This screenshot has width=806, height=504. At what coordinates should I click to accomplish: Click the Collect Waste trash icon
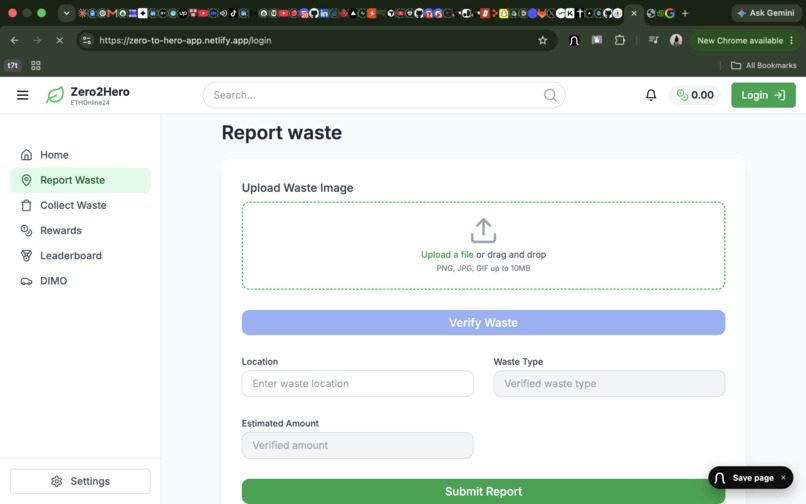click(x=26, y=205)
